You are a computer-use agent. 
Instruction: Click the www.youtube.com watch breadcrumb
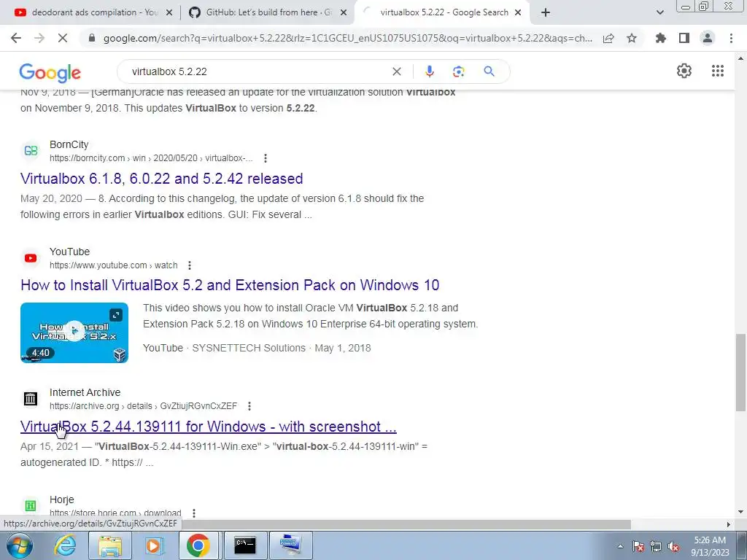(113, 265)
